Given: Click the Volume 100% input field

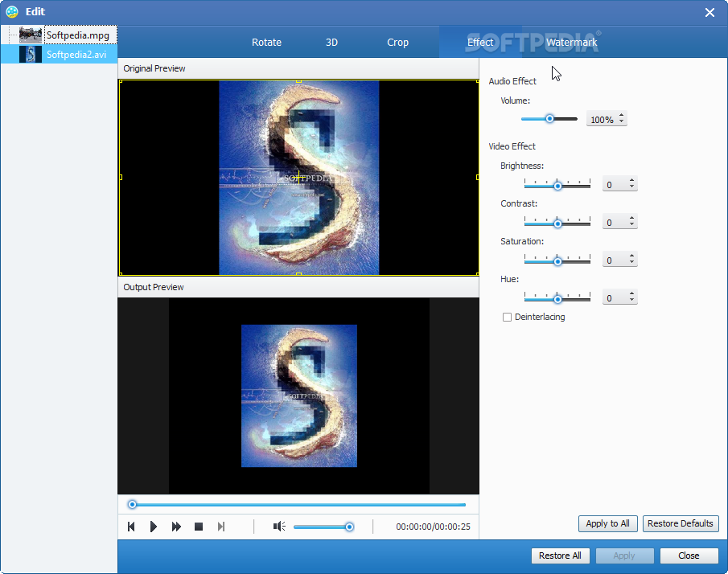Looking at the screenshot, I should click(603, 119).
